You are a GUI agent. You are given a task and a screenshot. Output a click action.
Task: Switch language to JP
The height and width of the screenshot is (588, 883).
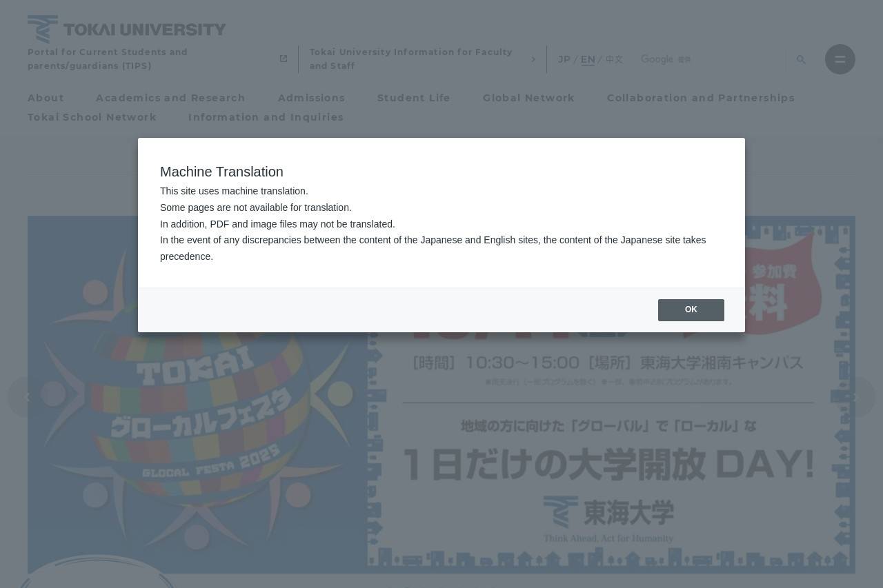pos(564,59)
